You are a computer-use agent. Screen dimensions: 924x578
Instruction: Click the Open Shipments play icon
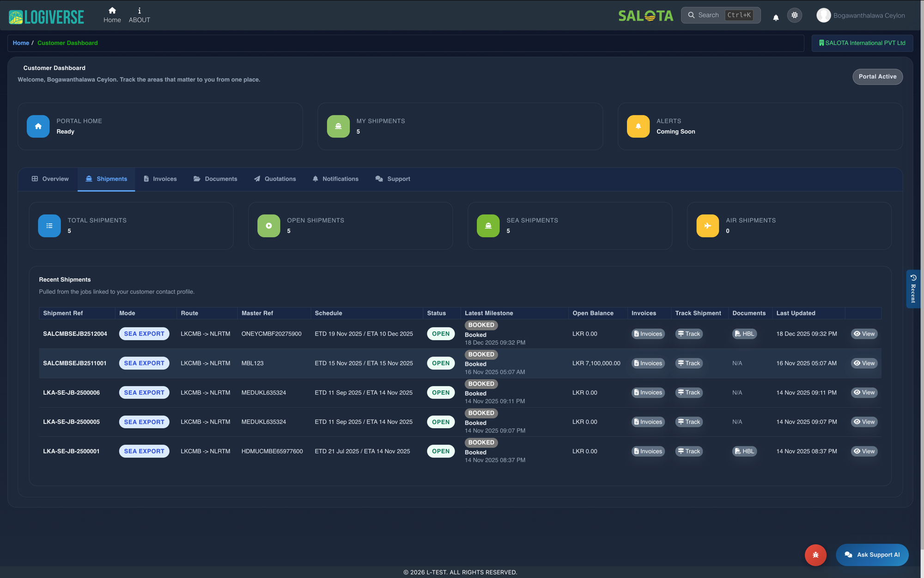pyautogui.click(x=269, y=226)
